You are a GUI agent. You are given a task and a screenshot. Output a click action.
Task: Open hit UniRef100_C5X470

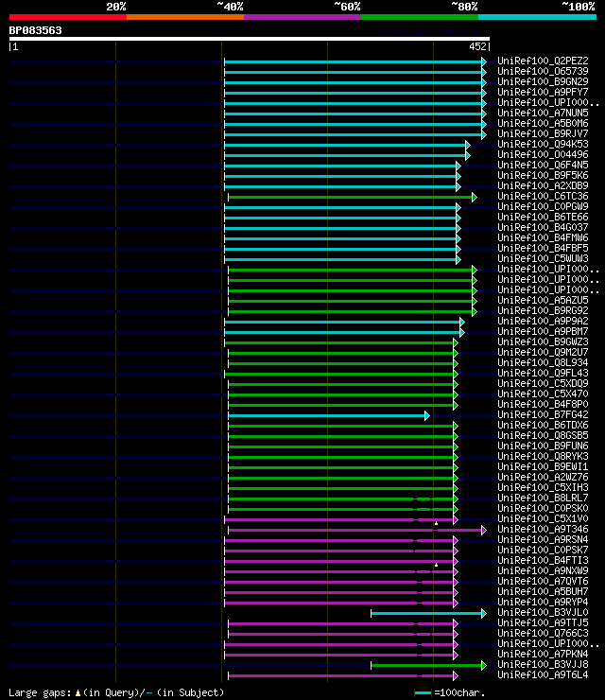[543, 394]
